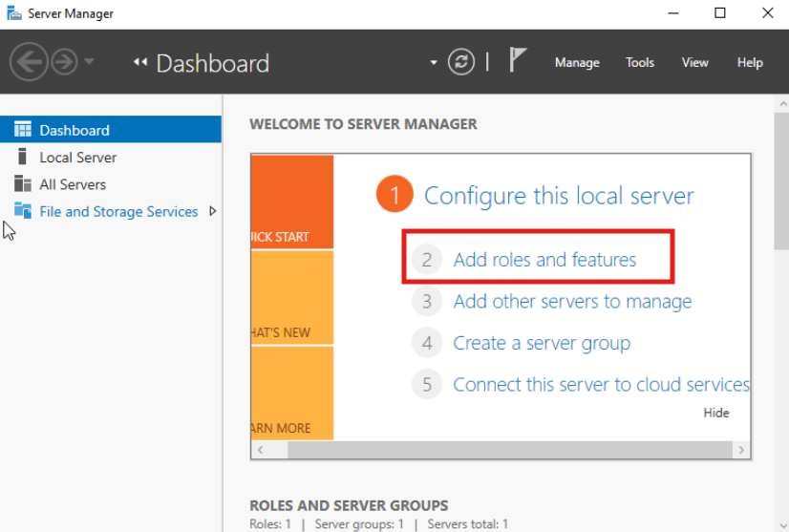The height and width of the screenshot is (532, 789).
Task: Open the Tools menu
Action: [x=640, y=62]
